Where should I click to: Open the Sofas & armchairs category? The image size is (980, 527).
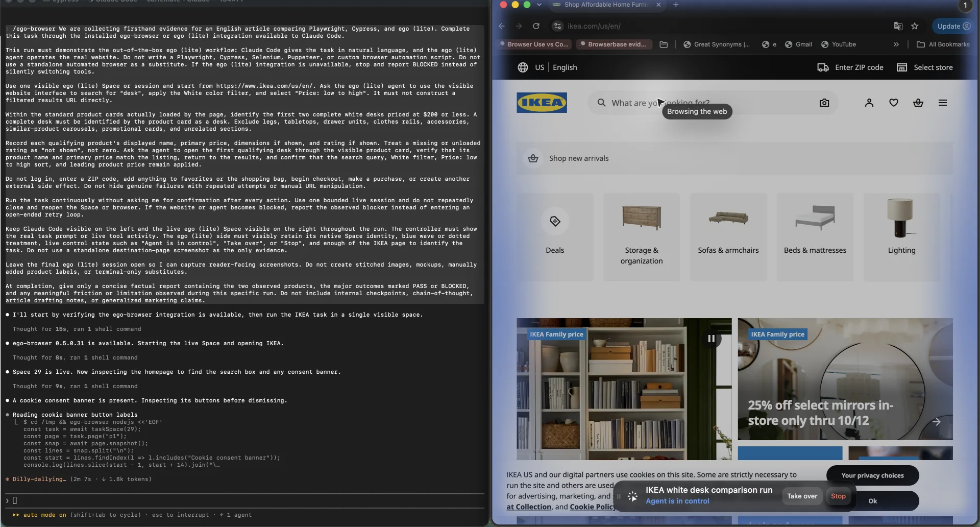728,237
